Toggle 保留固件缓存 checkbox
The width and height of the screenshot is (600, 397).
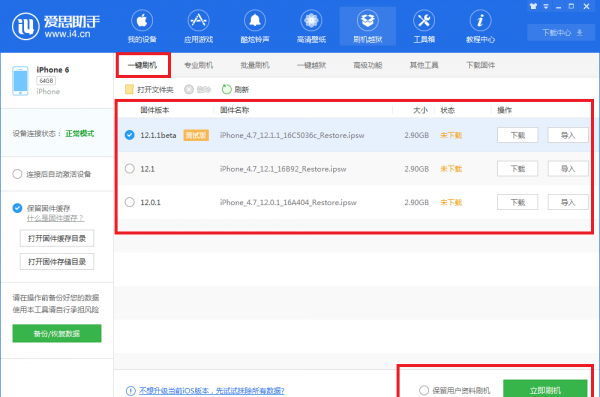17,208
